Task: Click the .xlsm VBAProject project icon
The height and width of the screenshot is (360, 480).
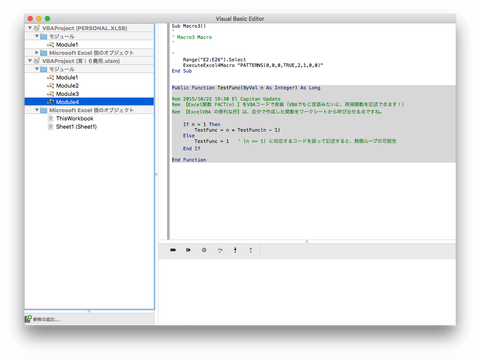Action: (x=37, y=61)
